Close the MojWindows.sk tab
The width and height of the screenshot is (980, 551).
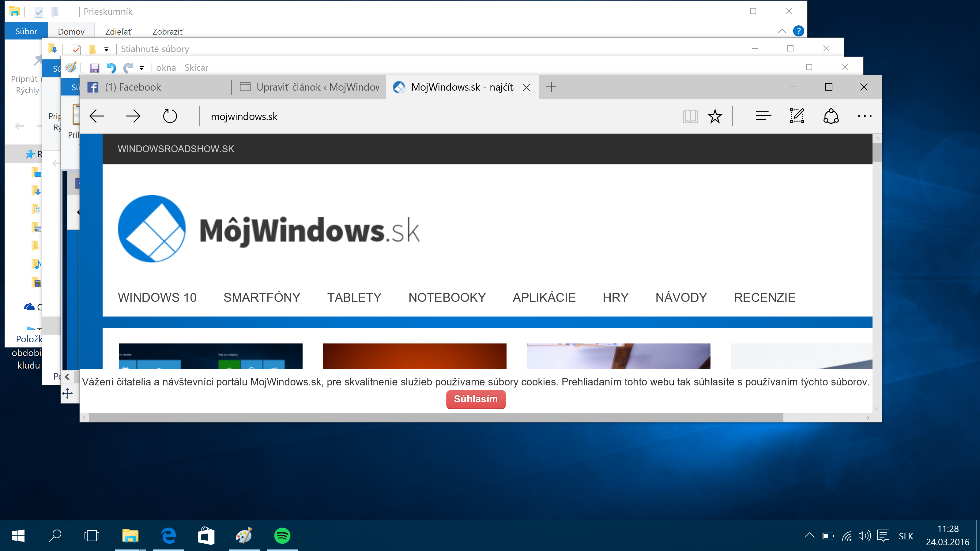tap(526, 88)
